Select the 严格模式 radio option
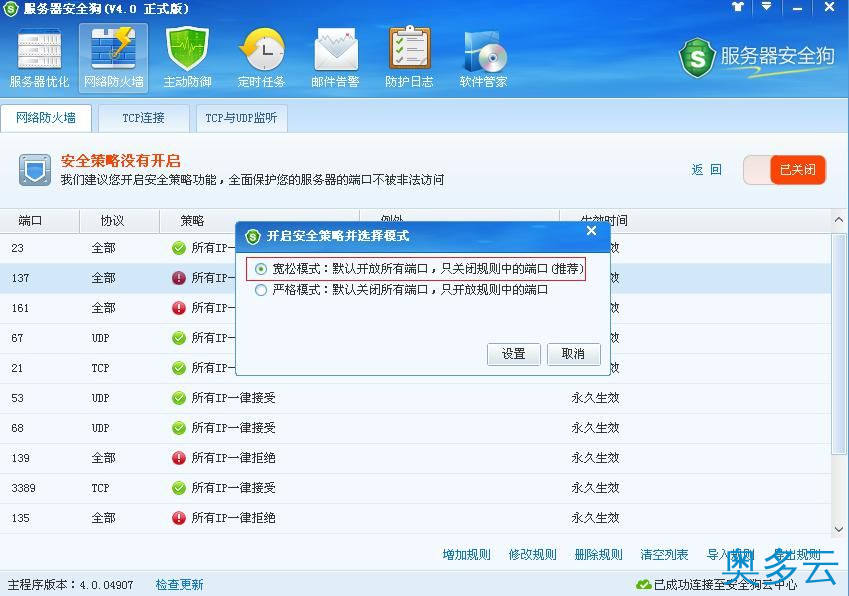The height and width of the screenshot is (596, 849). [261, 290]
